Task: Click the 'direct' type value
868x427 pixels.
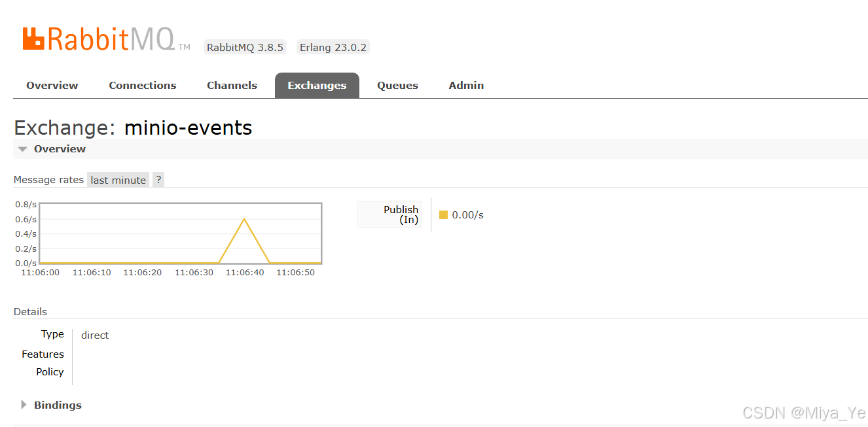Action: [95, 335]
